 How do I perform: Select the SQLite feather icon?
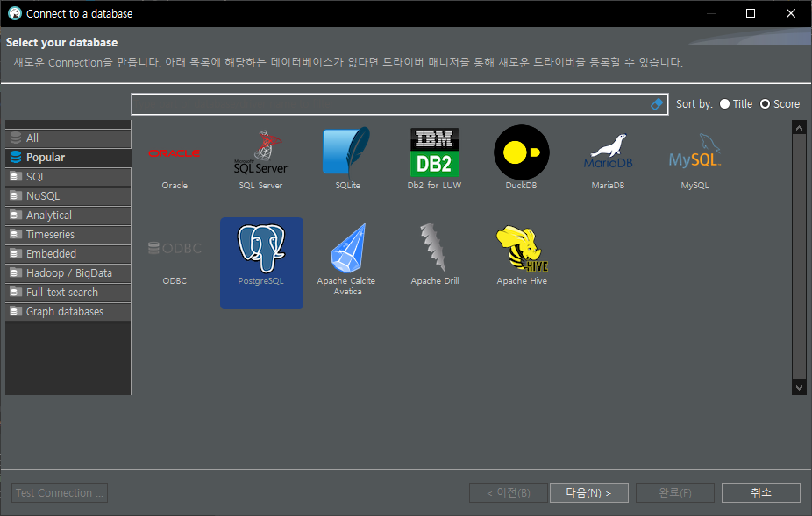pyautogui.click(x=346, y=152)
